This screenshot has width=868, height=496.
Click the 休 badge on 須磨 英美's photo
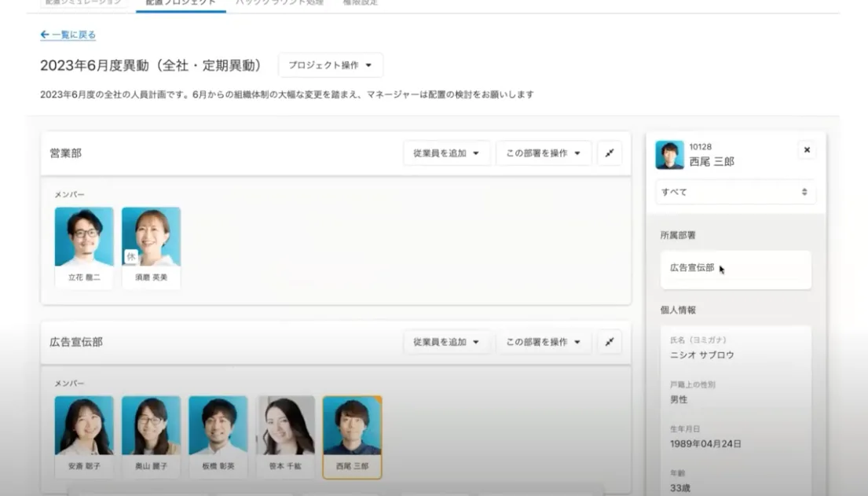(130, 256)
